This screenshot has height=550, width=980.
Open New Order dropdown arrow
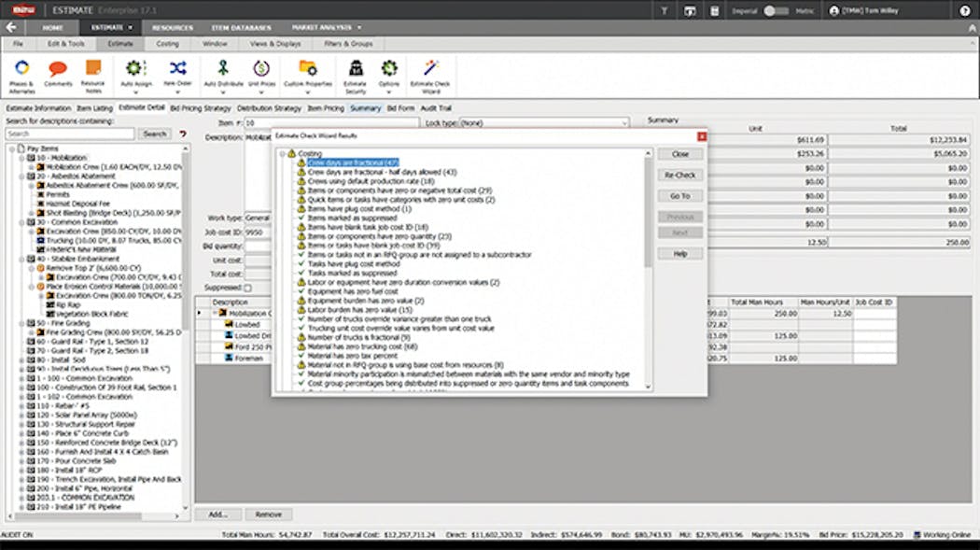pos(177,92)
